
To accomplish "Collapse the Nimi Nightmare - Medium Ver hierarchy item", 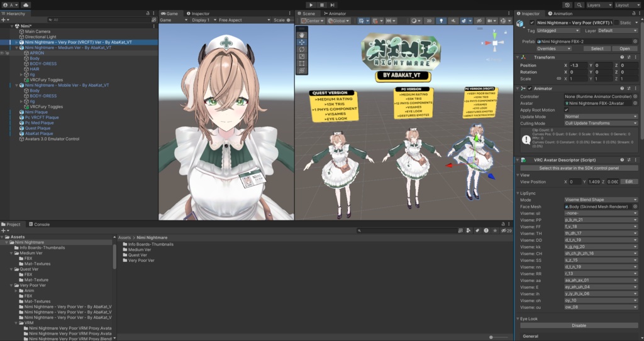I will click(x=16, y=48).
